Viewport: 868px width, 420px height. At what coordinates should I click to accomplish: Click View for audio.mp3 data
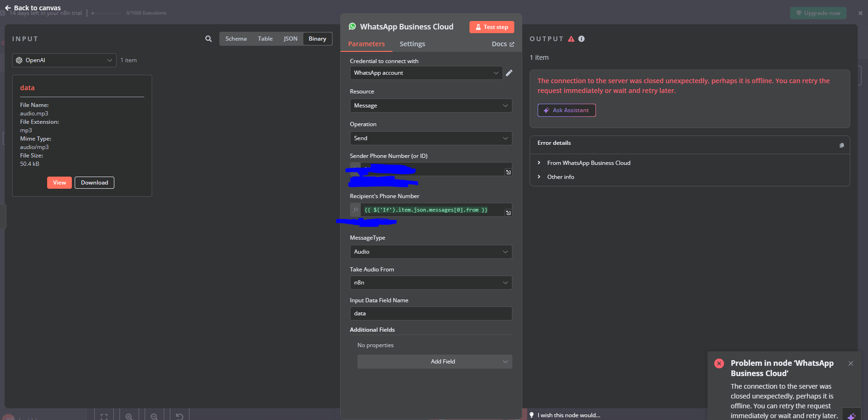point(59,183)
